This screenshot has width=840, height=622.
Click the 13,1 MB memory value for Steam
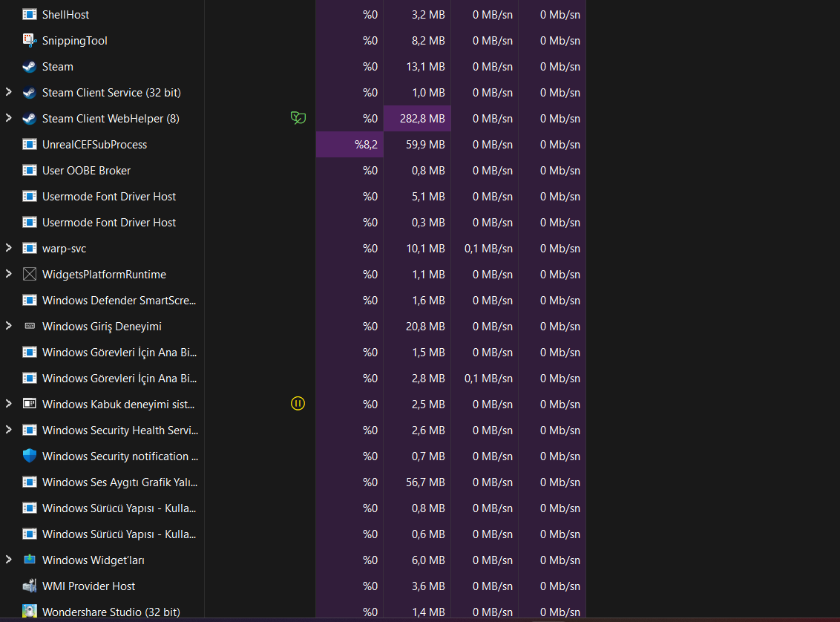[x=425, y=67]
